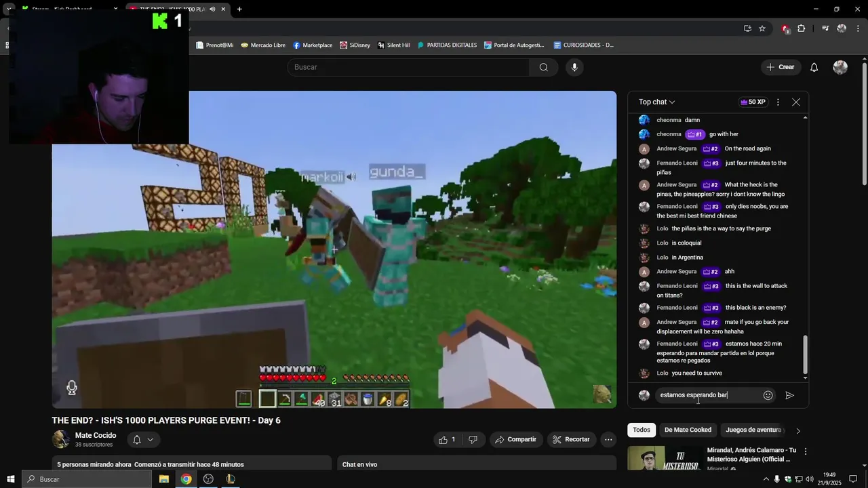Select the Todos chip

(642, 430)
